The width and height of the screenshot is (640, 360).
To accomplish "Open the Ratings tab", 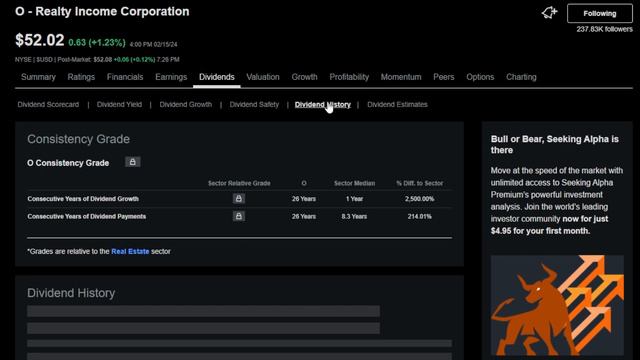I will pyautogui.click(x=81, y=77).
